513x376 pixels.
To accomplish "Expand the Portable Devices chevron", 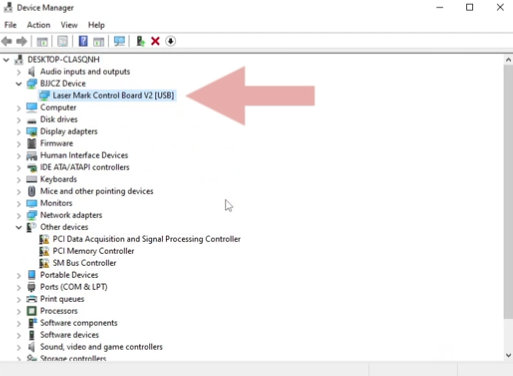I will [19, 276].
